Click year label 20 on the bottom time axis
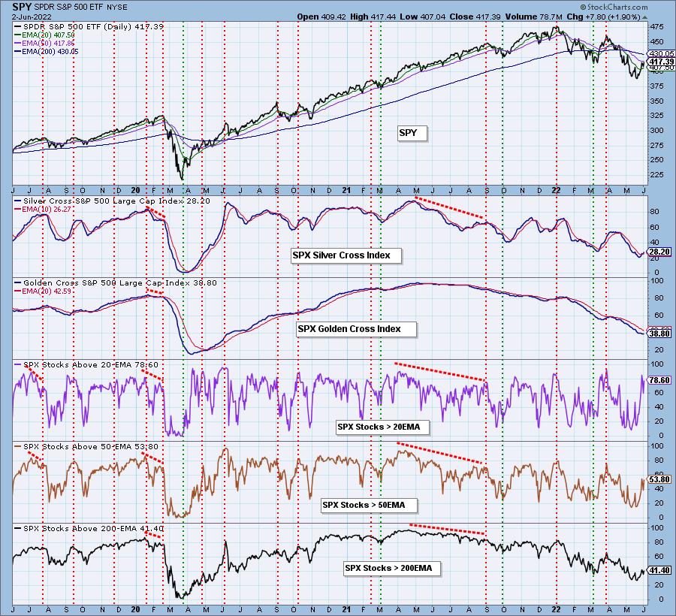The height and width of the screenshot is (616, 676). [136, 609]
